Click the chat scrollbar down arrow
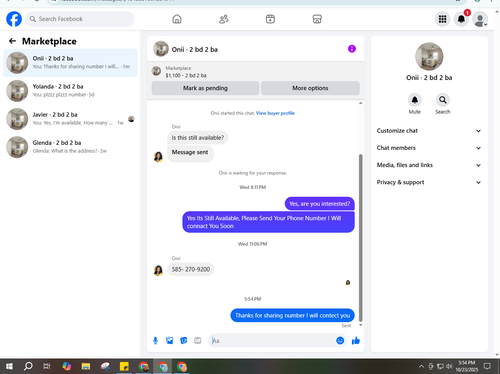500x374 pixels. pos(360,325)
